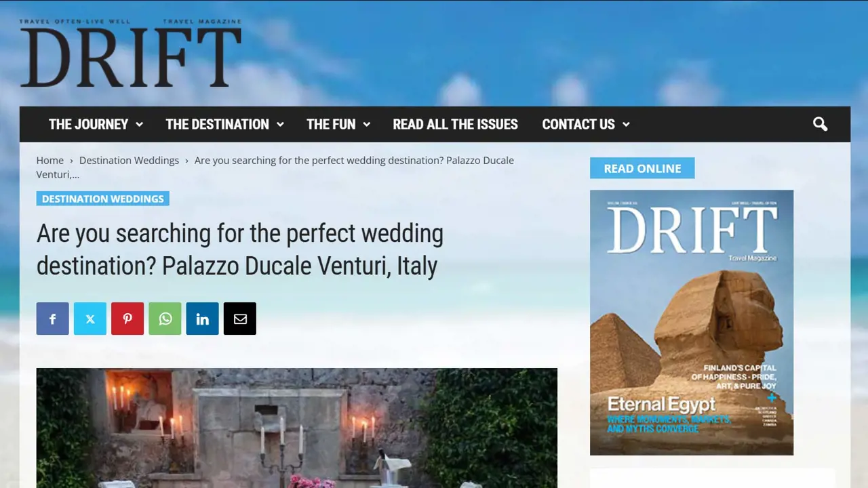Click the Destination Weddings category tag
This screenshot has width=868, height=488.
[x=102, y=199]
